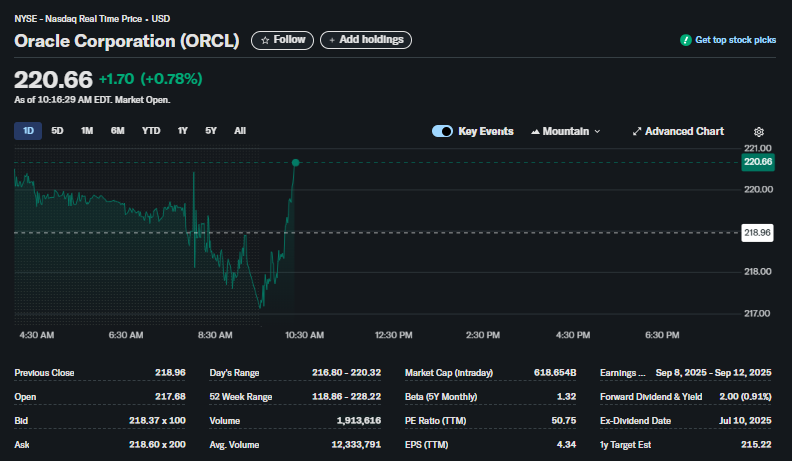Click the current price marker dot on chart
This screenshot has width=792, height=461.
coord(295,163)
